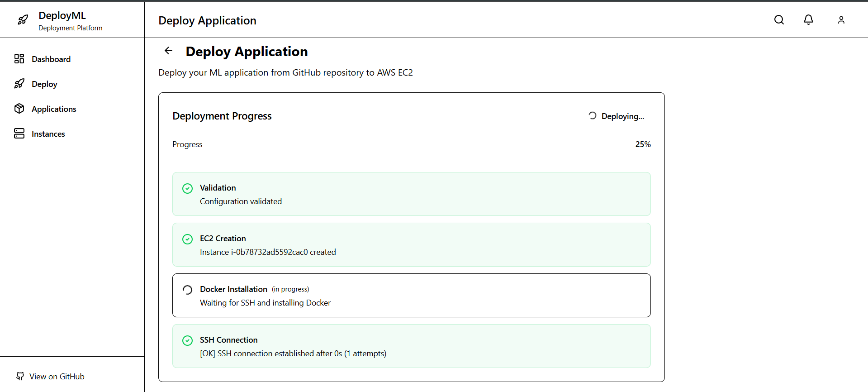Click the EC2 Creation green check icon

coord(187,239)
